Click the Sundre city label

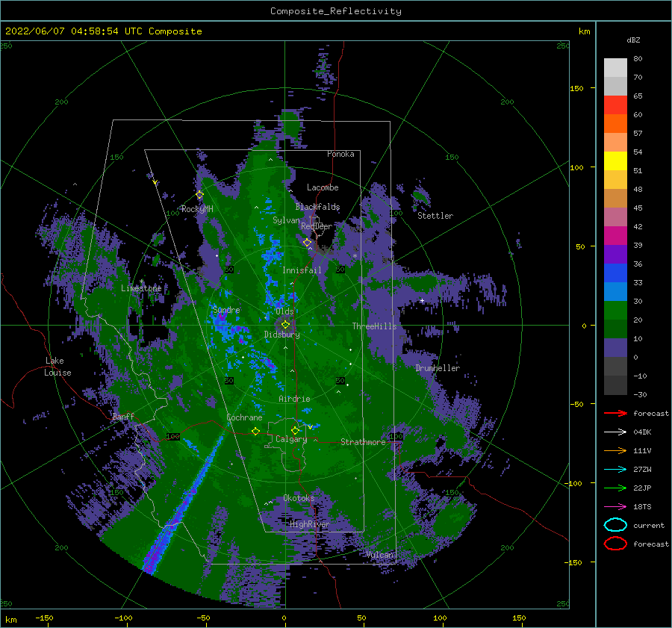click(x=226, y=310)
